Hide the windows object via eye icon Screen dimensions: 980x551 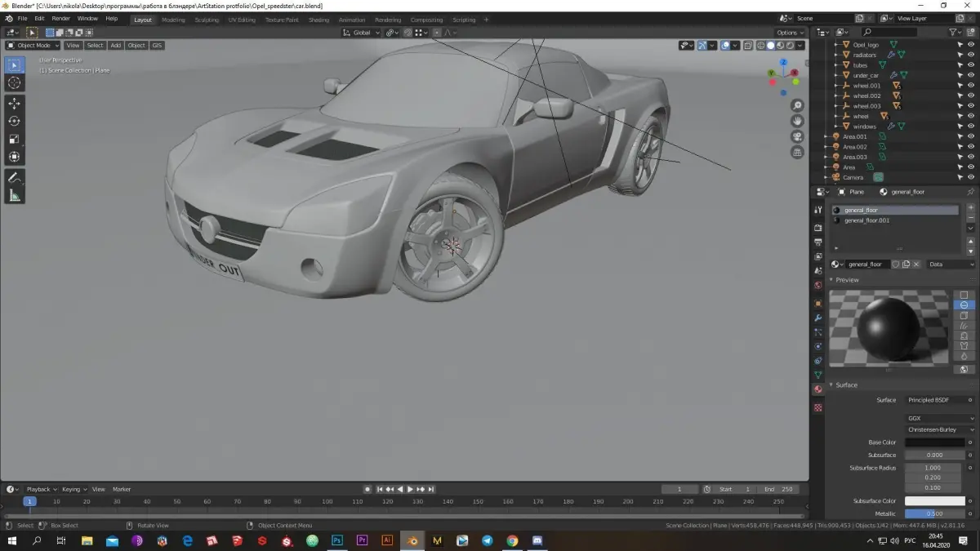[x=971, y=127]
